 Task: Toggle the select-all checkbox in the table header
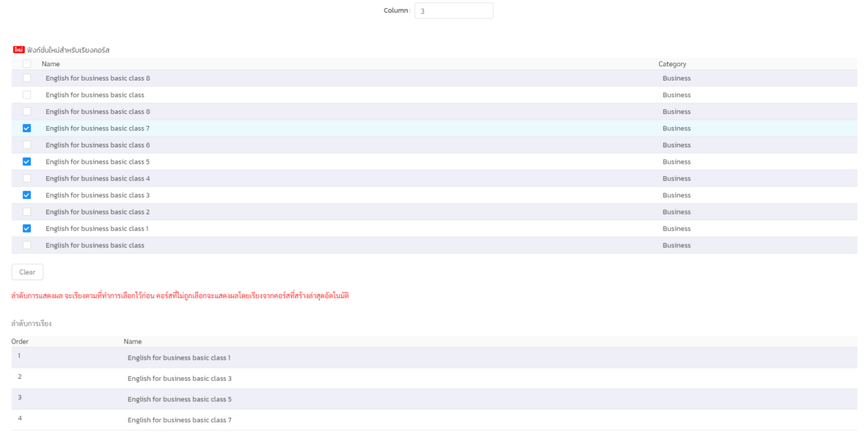coord(27,64)
